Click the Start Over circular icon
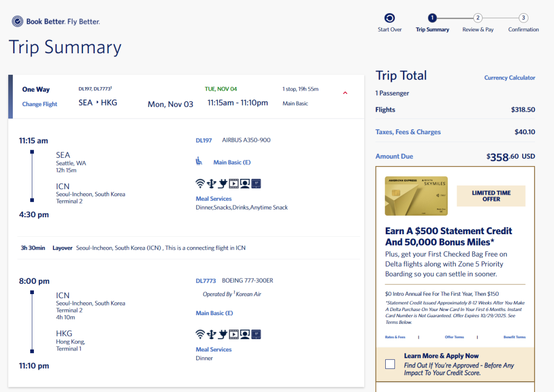 (389, 18)
